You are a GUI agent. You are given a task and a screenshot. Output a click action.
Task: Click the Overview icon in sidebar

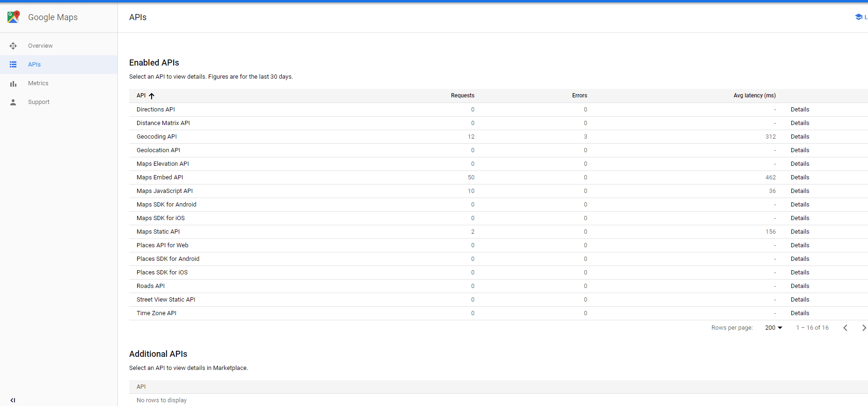click(13, 46)
